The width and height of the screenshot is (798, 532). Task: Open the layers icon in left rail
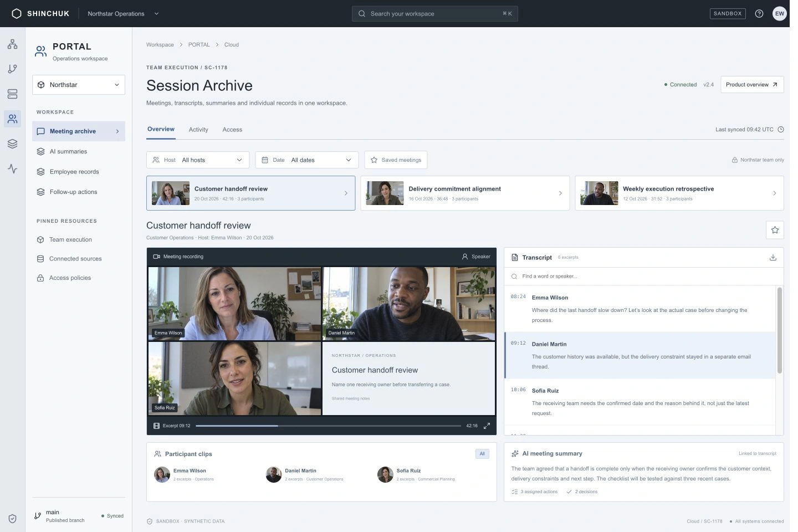(12, 144)
